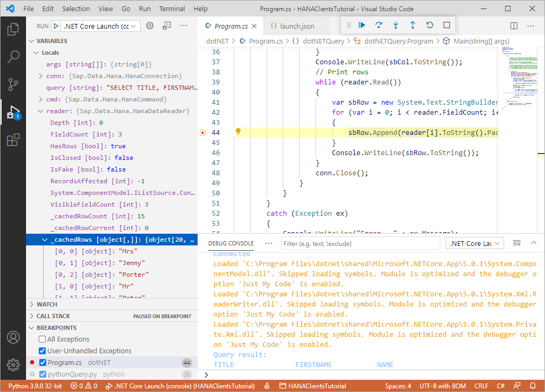
Task: Open the Source Control view
Action: (x=13, y=84)
